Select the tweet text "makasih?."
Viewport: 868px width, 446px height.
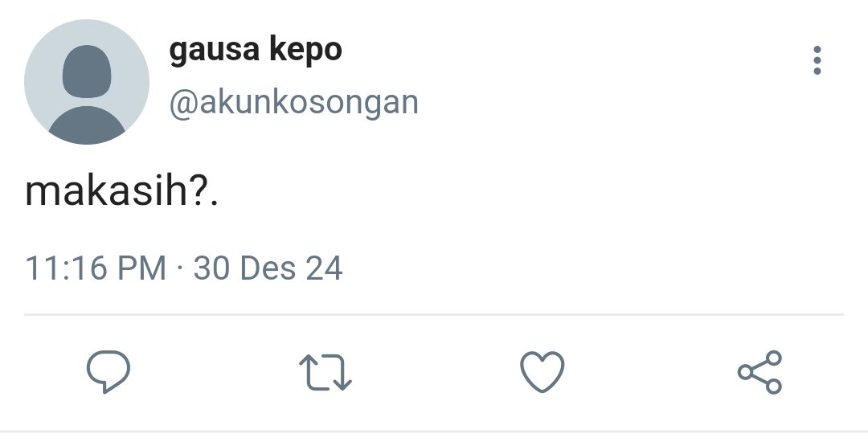click(122, 191)
